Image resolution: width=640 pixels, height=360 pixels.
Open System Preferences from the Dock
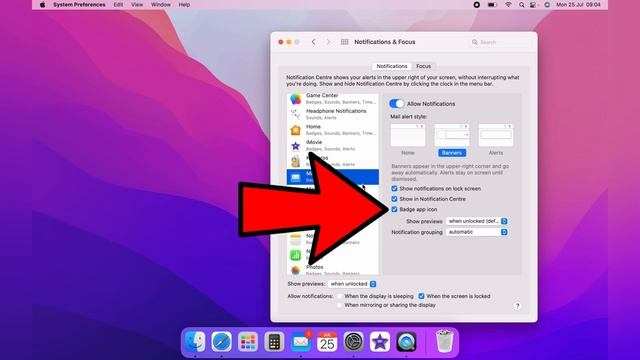[x=353, y=341]
